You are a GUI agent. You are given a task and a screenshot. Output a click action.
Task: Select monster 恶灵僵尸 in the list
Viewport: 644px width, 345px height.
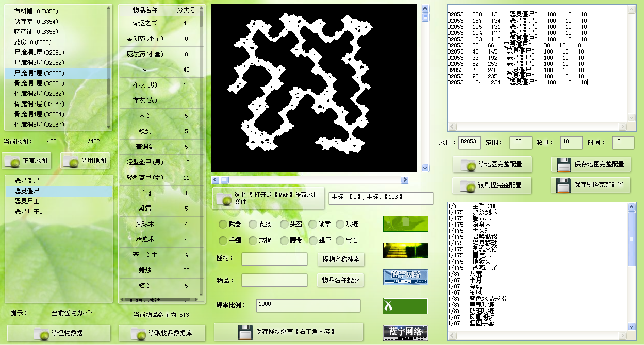(x=59, y=181)
